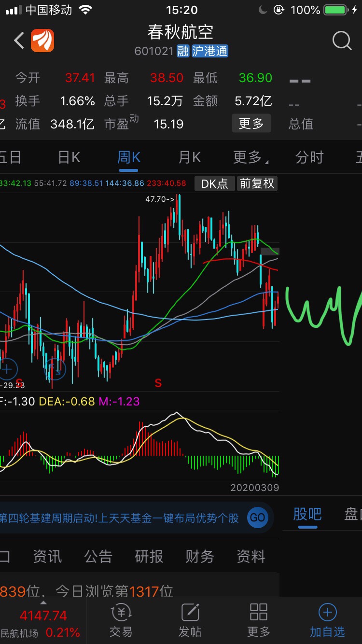This screenshot has height=644, width=362.
Task: Tap MA legend value 144:36.86
Action: [125, 183]
